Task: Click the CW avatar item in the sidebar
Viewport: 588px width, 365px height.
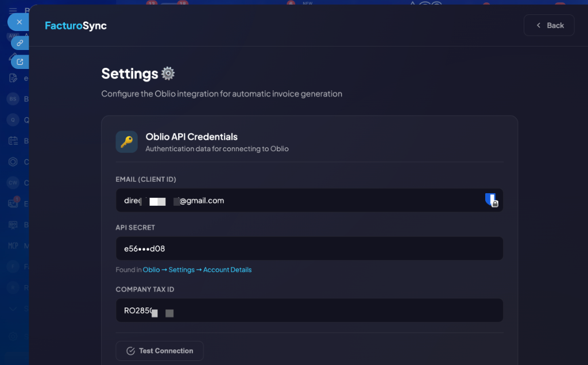Action: (x=13, y=183)
